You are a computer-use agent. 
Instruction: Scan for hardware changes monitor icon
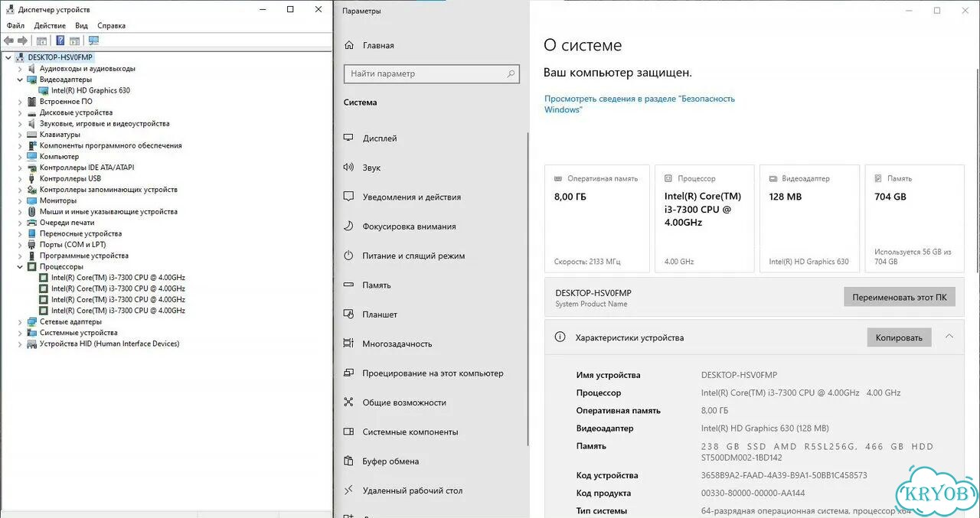[94, 41]
